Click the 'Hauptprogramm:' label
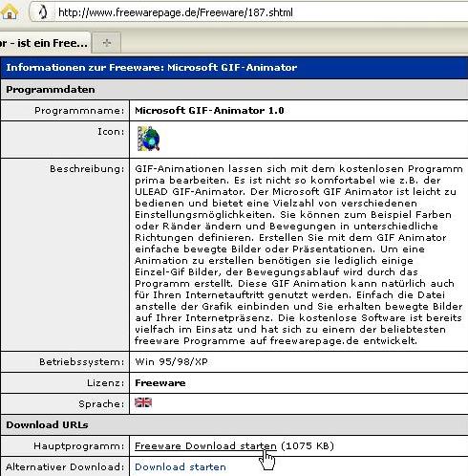This screenshot has width=468, height=476. click(x=79, y=445)
